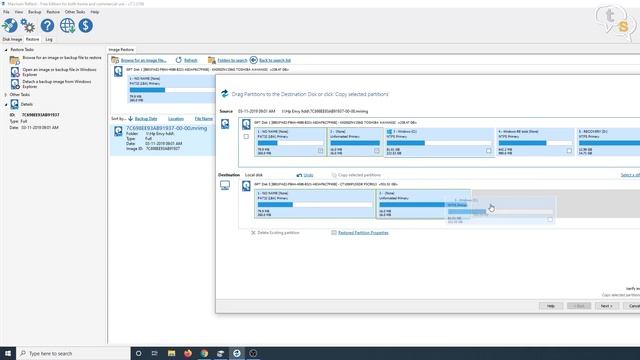The width and height of the screenshot is (640, 360).
Task: Click the Back to search list arrow icon
Action: [x=253, y=60]
